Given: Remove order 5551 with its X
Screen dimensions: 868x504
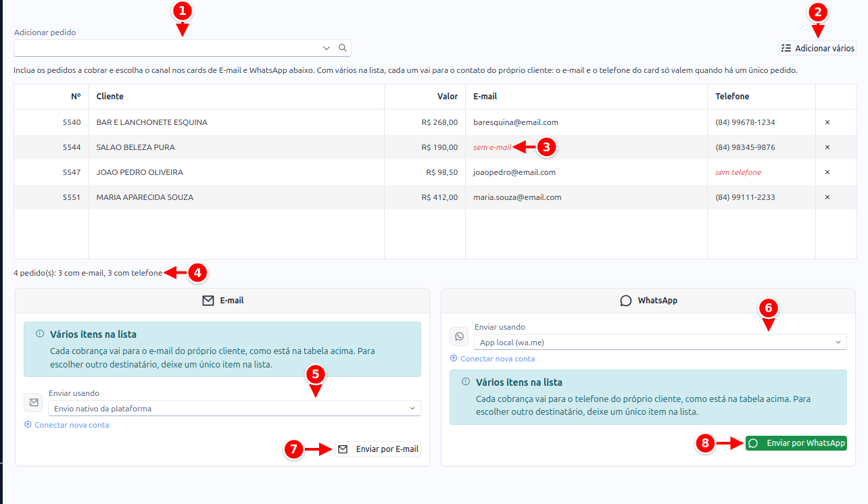Looking at the screenshot, I should [827, 197].
